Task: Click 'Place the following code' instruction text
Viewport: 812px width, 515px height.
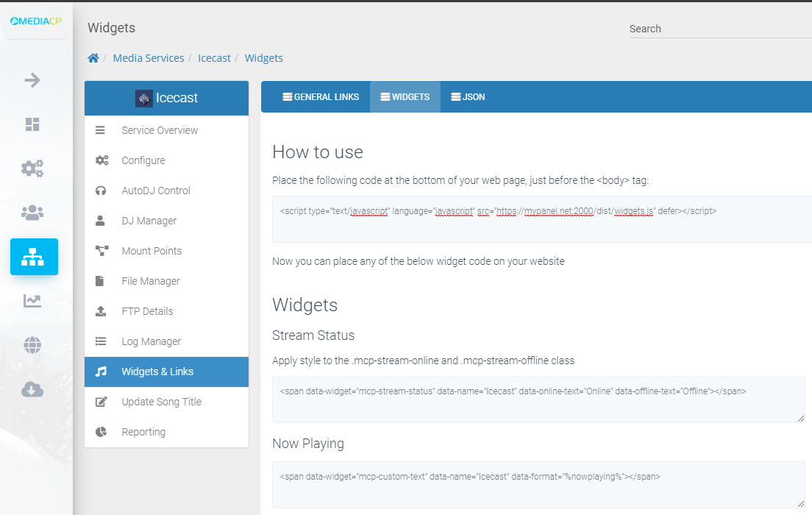Action: [460, 180]
